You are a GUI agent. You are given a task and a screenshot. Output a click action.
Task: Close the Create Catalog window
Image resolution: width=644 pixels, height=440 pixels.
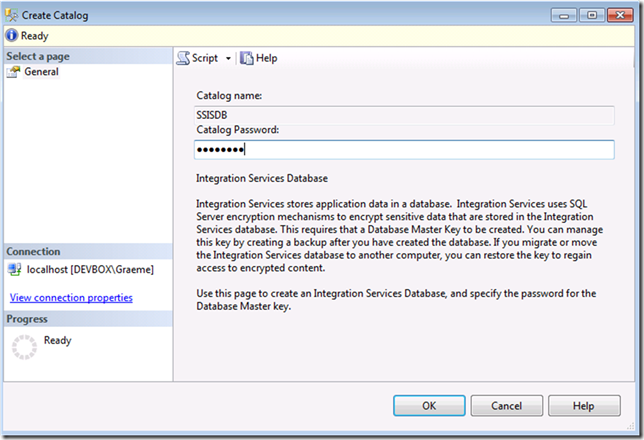[x=620, y=15]
